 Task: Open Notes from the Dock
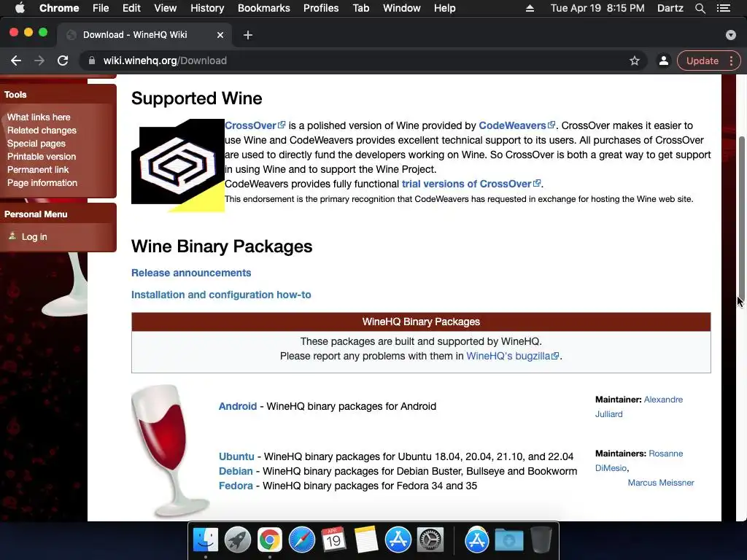pyautogui.click(x=366, y=540)
